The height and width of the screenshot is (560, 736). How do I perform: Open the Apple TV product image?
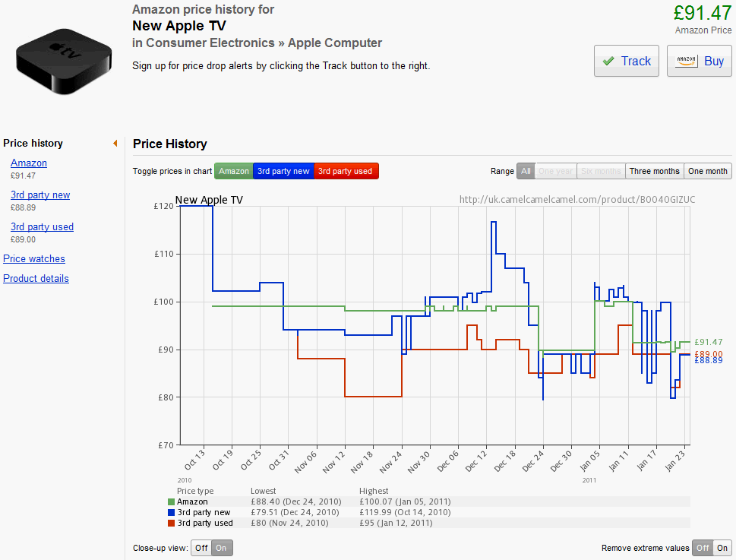coord(64,61)
